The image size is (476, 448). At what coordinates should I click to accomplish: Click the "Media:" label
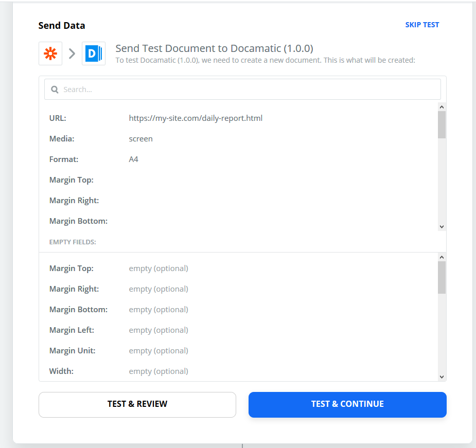tap(62, 139)
